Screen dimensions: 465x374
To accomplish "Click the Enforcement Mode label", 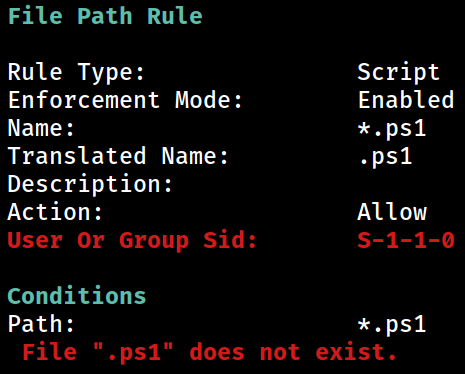I will 125,100.
